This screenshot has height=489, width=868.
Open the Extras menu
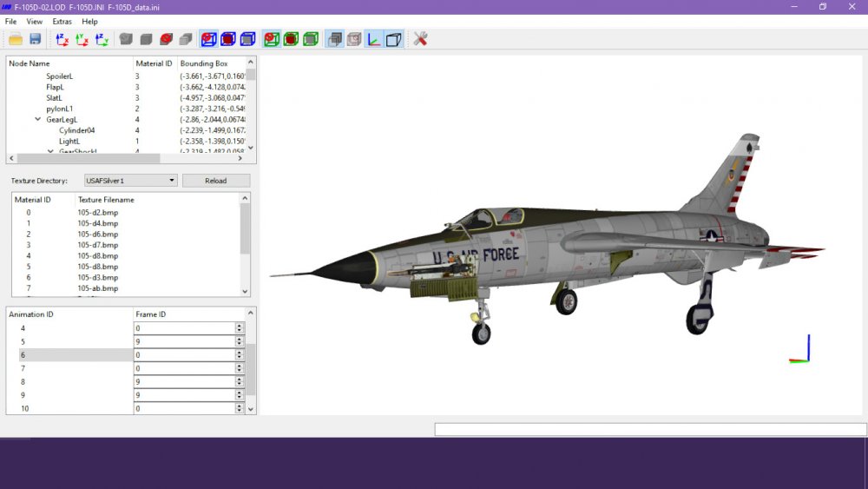click(62, 22)
